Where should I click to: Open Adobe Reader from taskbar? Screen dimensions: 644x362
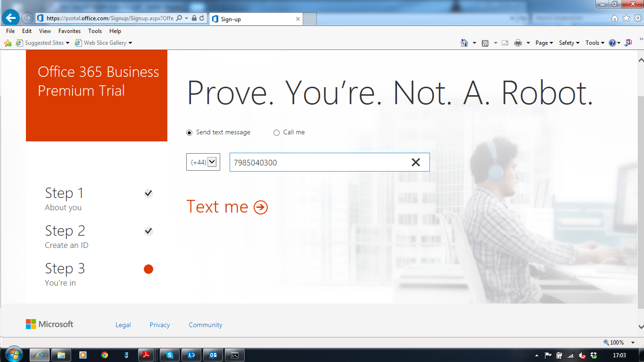tap(147, 355)
